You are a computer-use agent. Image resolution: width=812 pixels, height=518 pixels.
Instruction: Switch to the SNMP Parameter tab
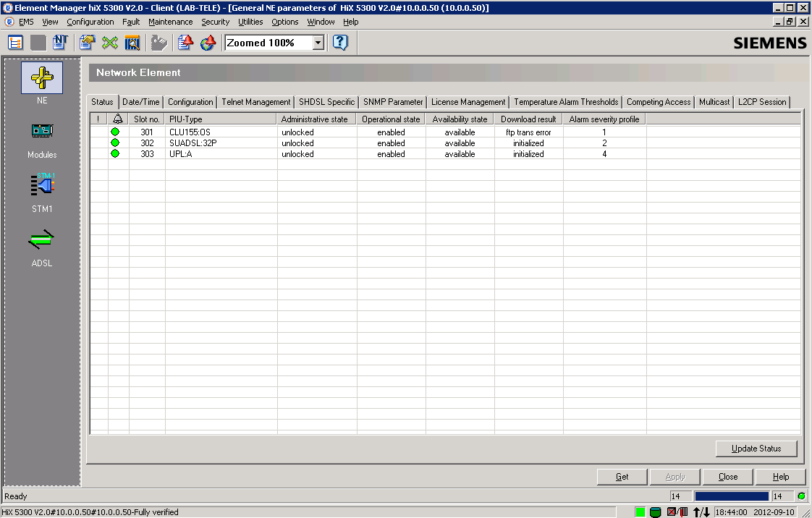(x=393, y=102)
